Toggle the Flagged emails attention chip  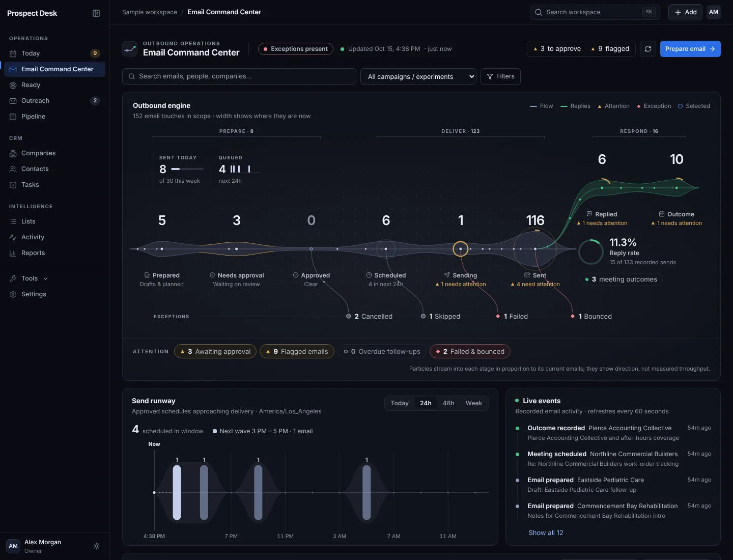297,351
